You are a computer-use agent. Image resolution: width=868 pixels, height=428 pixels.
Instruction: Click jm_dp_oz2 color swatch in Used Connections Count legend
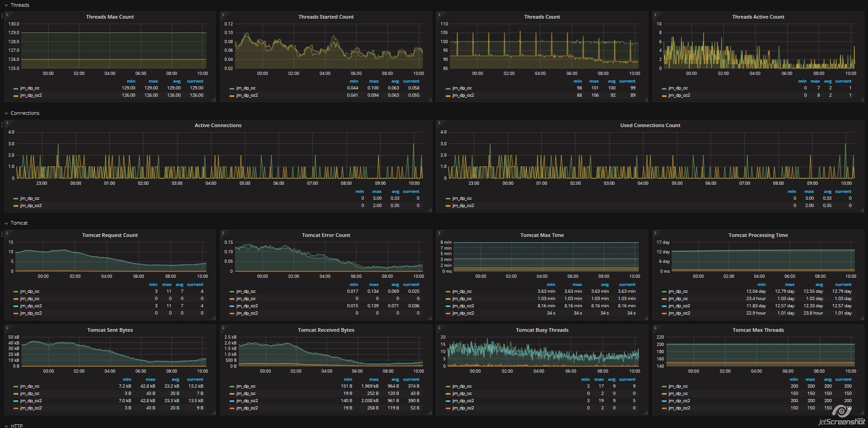click(448, 206)
